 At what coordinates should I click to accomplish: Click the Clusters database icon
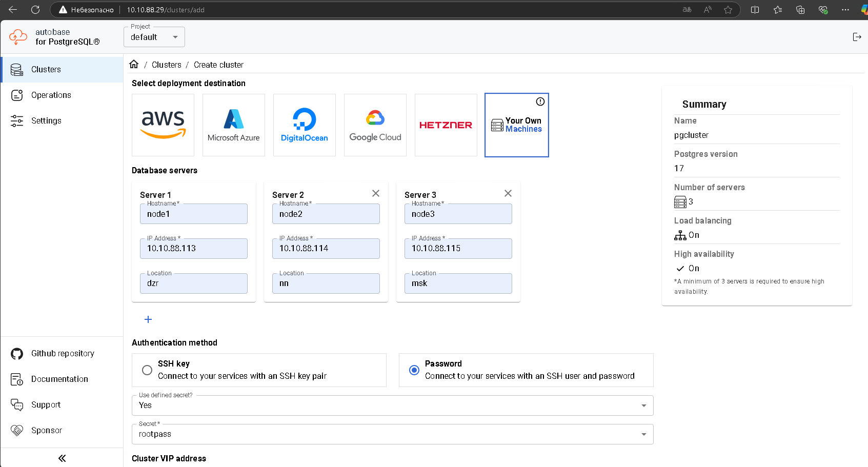point(17,70)
